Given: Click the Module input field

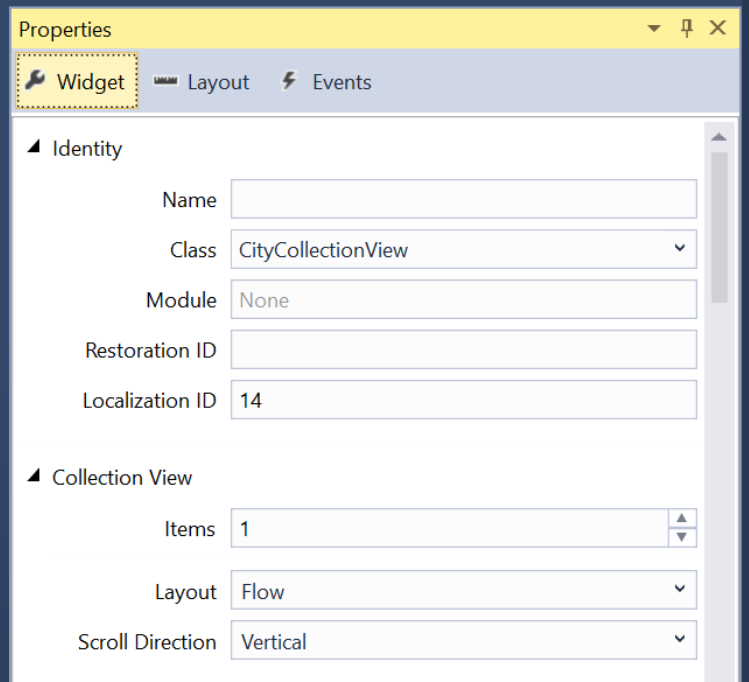Looking at the screenshot, I should 463,300.
